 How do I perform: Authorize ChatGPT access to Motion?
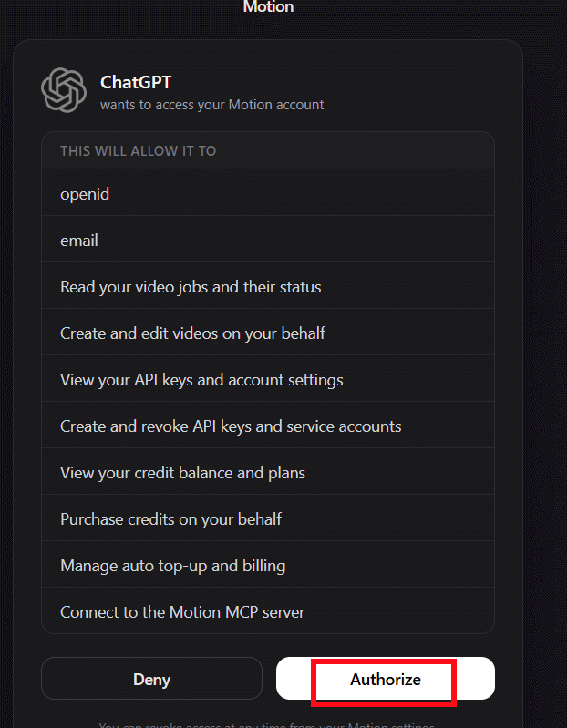pos(386,678)
